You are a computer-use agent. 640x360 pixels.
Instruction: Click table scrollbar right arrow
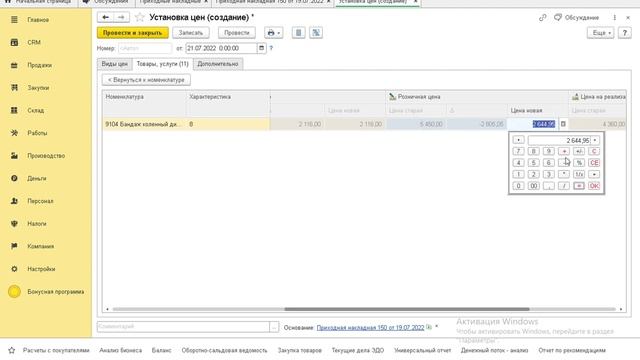[x=621, y=309]
